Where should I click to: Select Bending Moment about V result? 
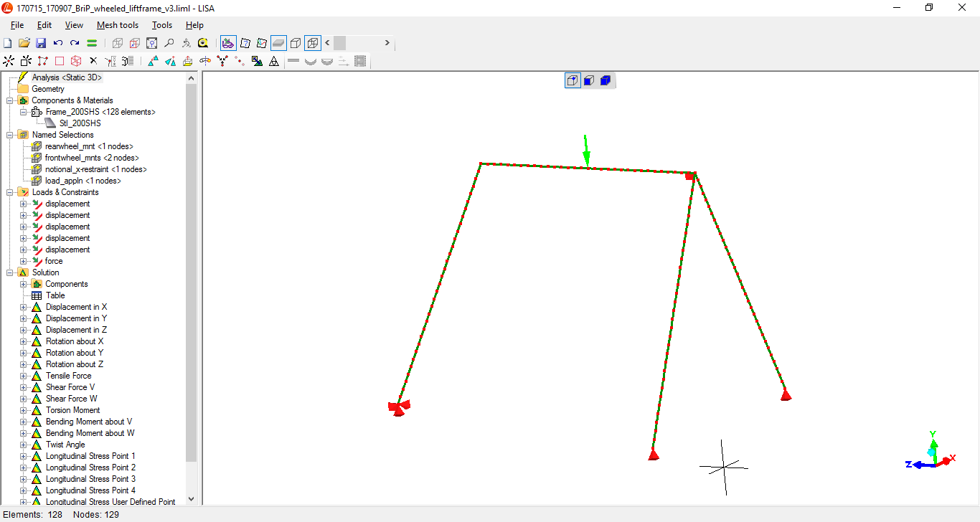[x=88, y=422]
